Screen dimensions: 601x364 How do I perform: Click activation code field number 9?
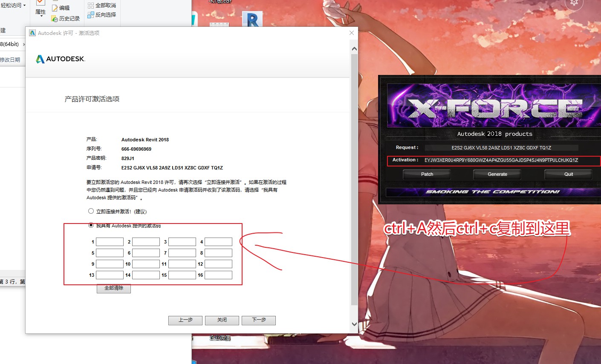110,264
